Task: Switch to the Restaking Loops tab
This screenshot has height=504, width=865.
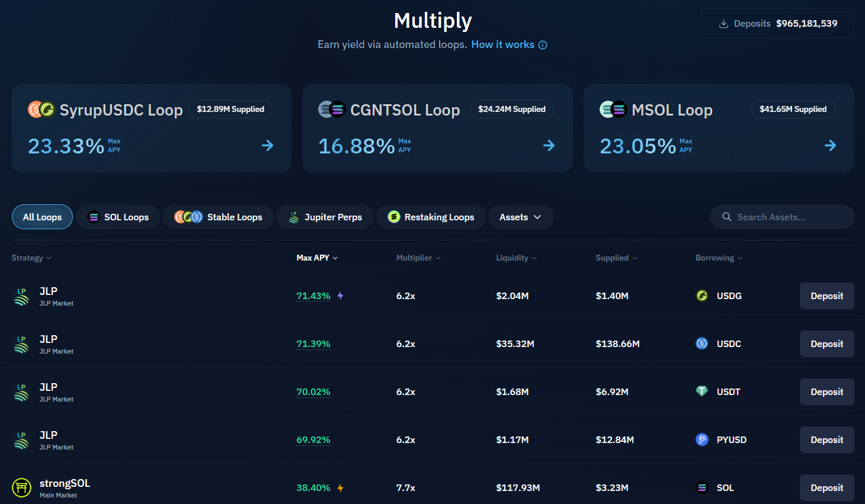Action: click(431, 217)
